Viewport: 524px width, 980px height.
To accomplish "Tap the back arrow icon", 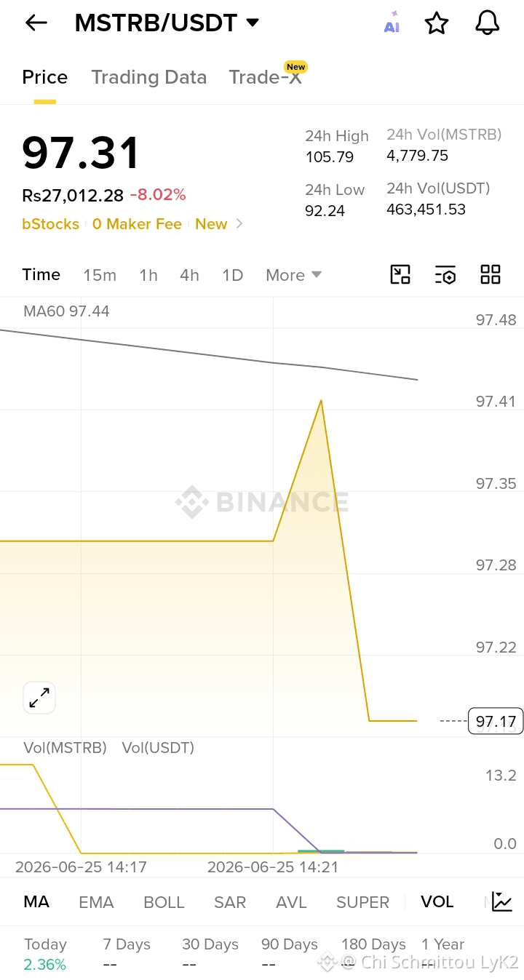I will point(36,23).
